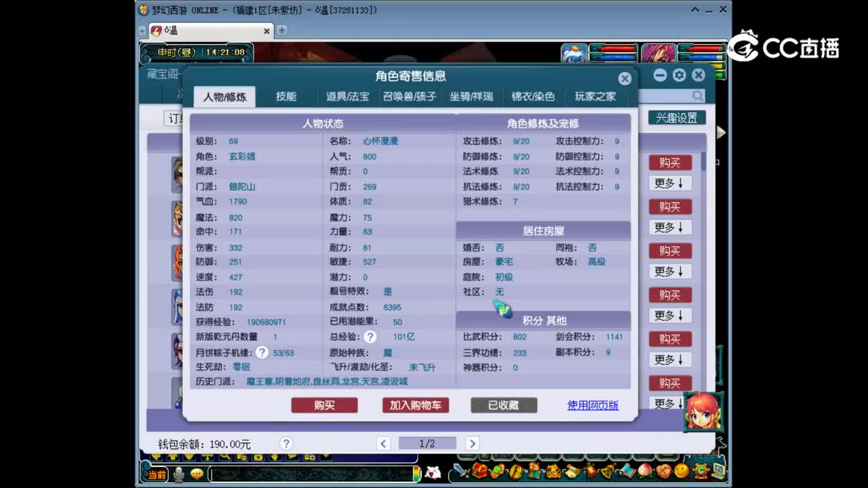Expand the first listing's 更多 dropdown
Screen dimensions: 868x488
click(x=670, y=183)
